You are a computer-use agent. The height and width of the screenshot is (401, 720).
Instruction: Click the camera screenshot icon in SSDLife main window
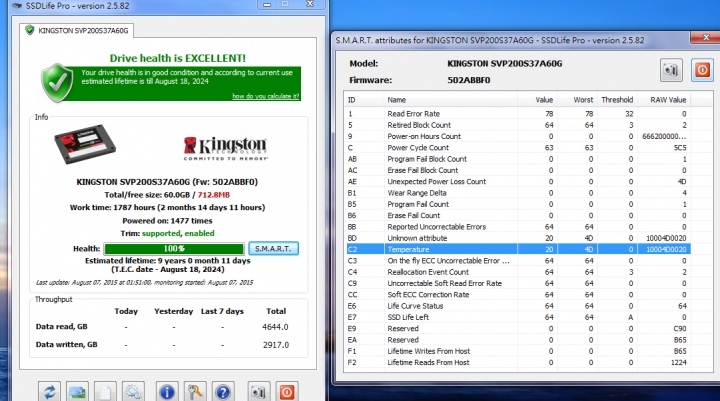[259, 392]
